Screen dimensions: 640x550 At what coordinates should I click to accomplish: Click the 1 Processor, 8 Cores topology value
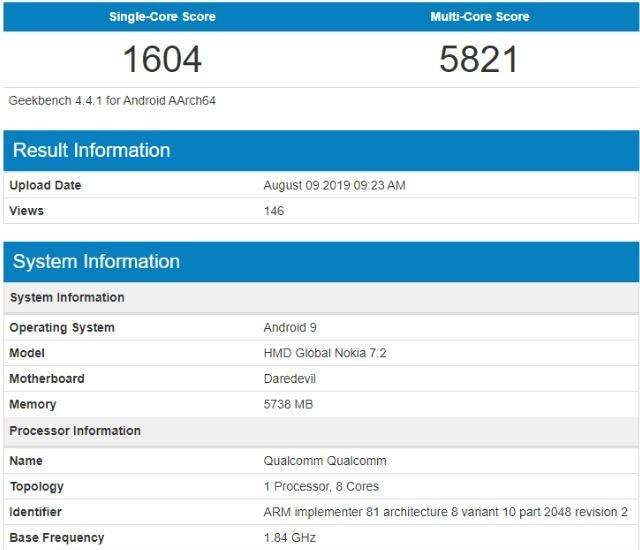(320, 487)
